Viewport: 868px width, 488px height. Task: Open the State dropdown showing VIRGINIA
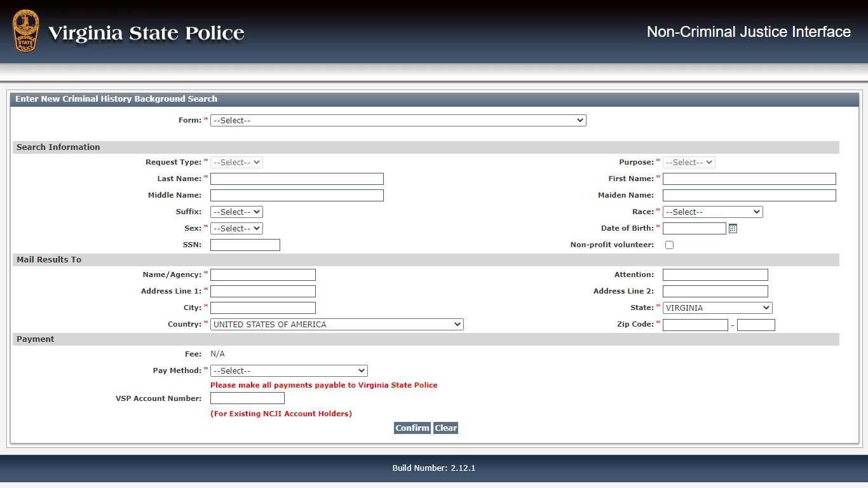pos(717,308)
